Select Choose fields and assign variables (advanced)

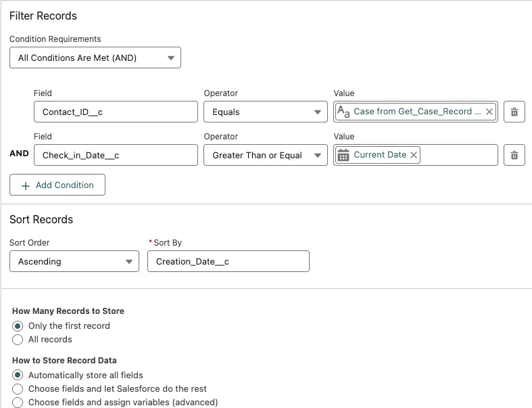point(18,403)
